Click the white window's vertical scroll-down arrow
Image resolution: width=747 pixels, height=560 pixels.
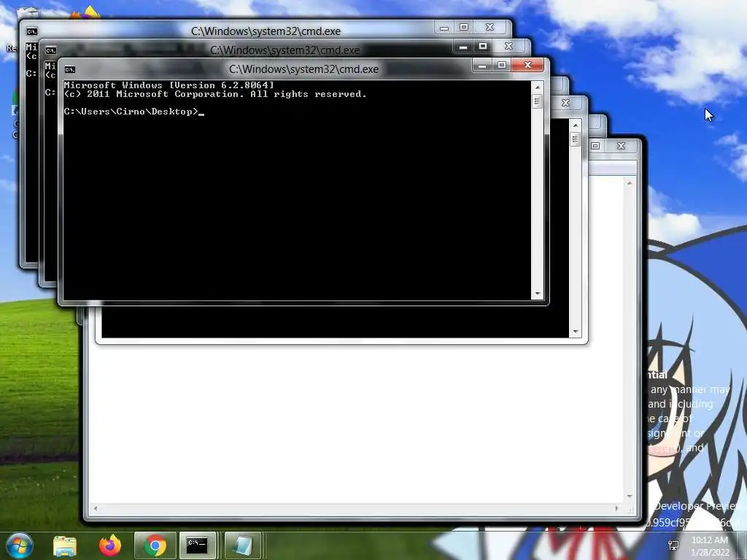click(630, 496)
